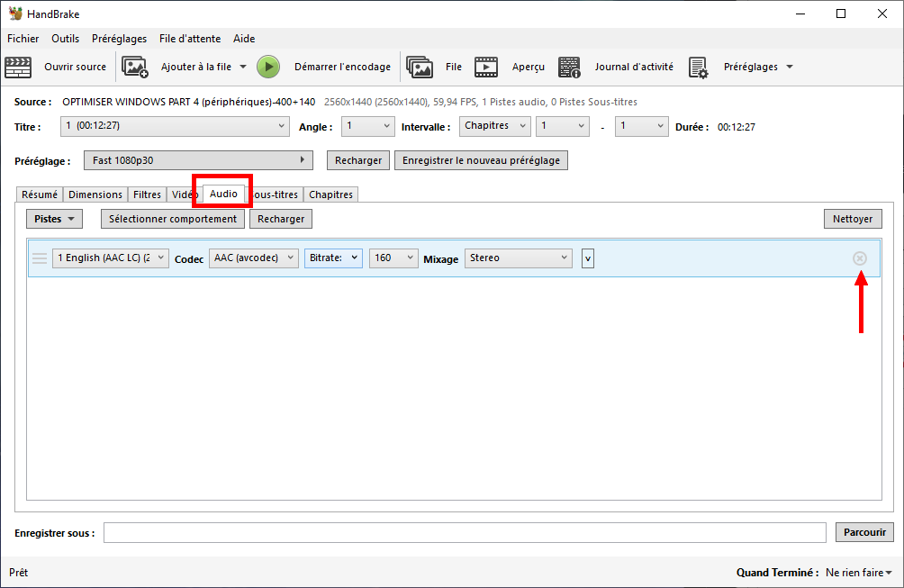Click the Parcourir button

click(x=864, y=532)
